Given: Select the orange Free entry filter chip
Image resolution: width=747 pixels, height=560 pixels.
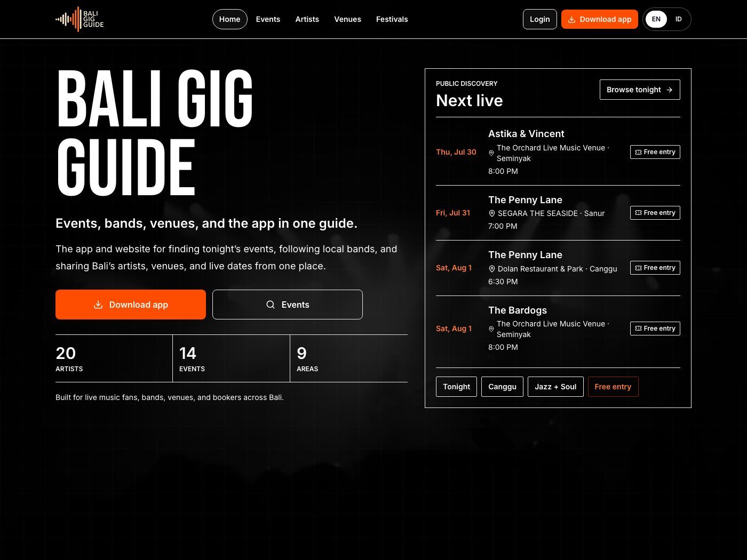Looking at the screenshot, I should click(613, 387).
